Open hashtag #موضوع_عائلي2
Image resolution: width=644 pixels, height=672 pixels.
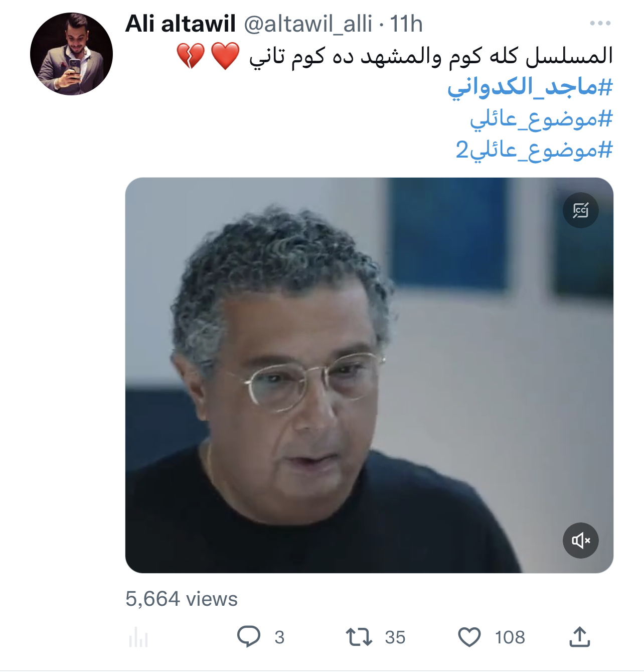pos(534,150)
